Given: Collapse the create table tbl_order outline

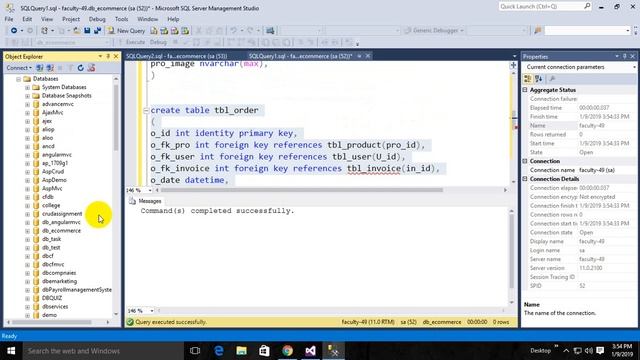Looking at the screenshot, I should (x=146, y=110).
